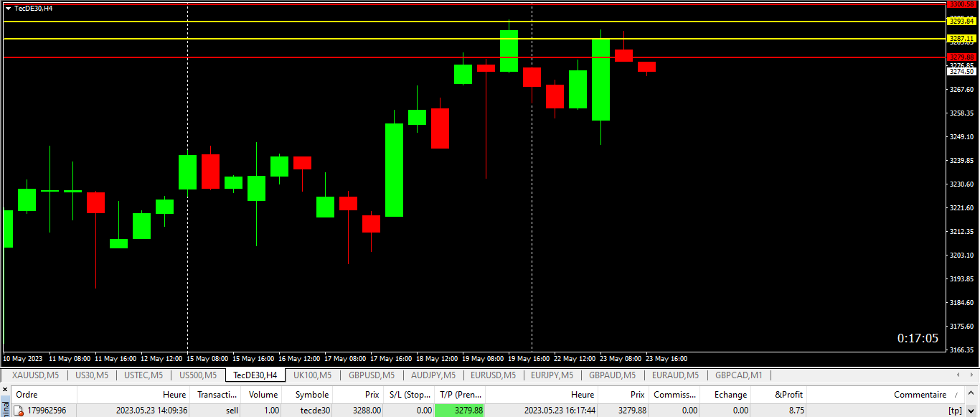Open the TecDE30,H4 chart title menu triangle
980x417 pixels.
click(9, 8)
